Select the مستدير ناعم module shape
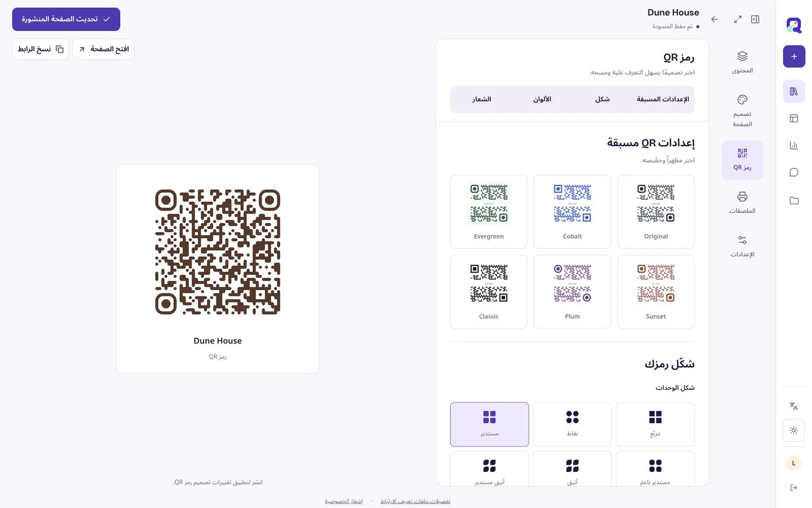Viewport: 812px width, 508px height. pos(655,468)
